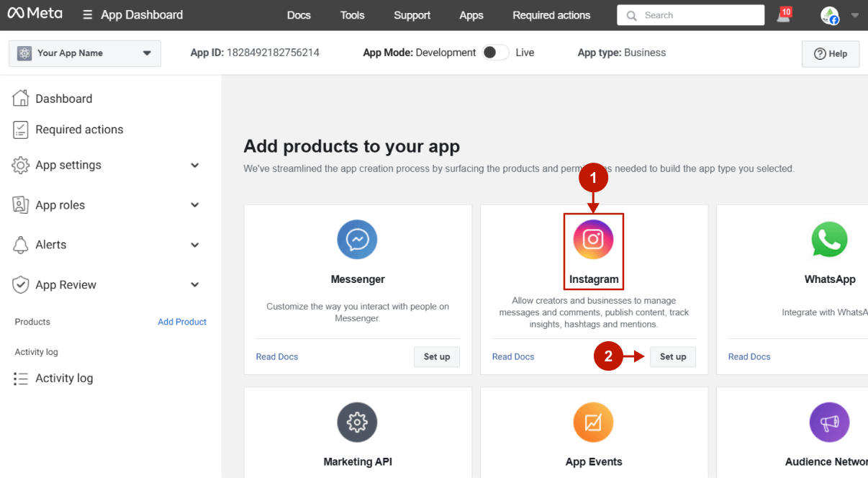Set up the Instagram product
Screen dimensions: 868x478
(x=673, y=356)
